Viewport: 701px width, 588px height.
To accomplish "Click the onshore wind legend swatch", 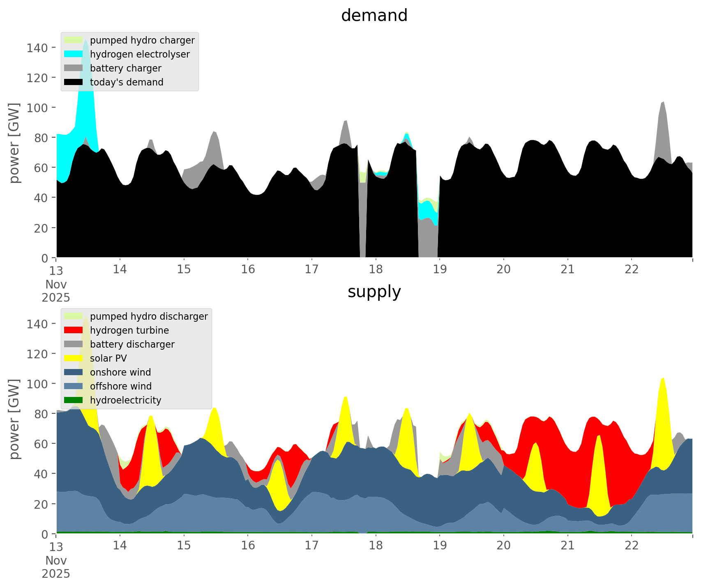I will point(74,372).
